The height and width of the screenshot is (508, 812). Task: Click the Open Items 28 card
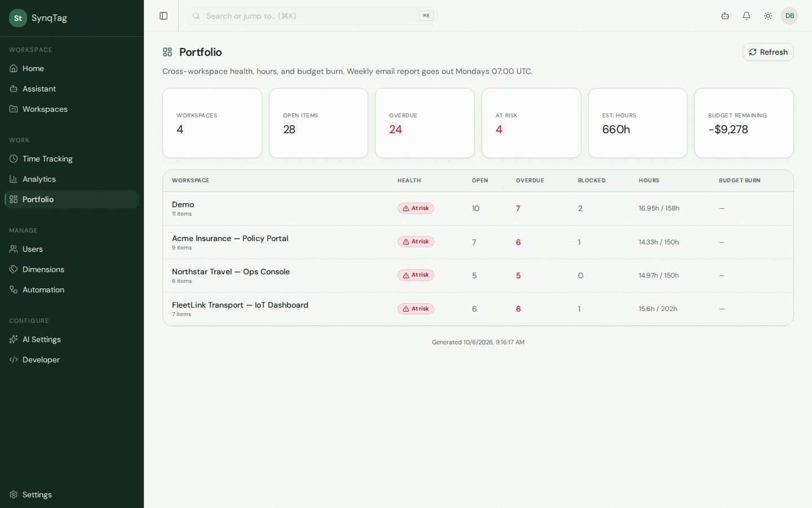coord(319,123)
